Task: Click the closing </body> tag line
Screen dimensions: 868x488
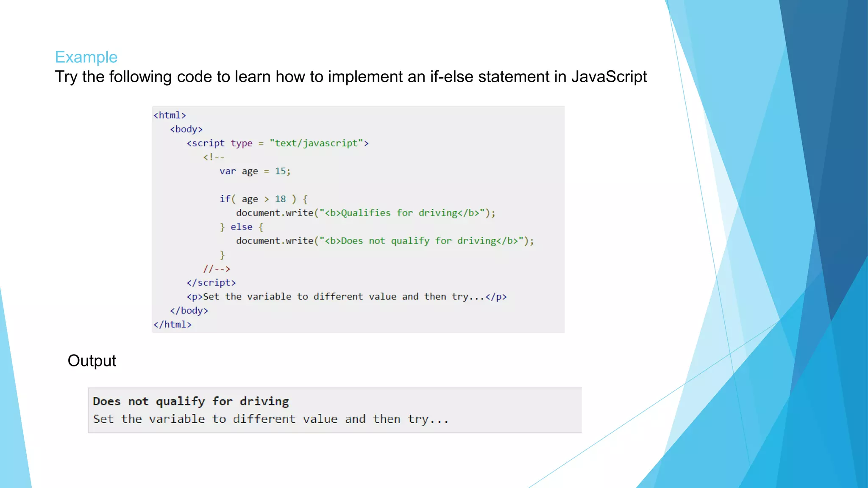Action: 189,311
